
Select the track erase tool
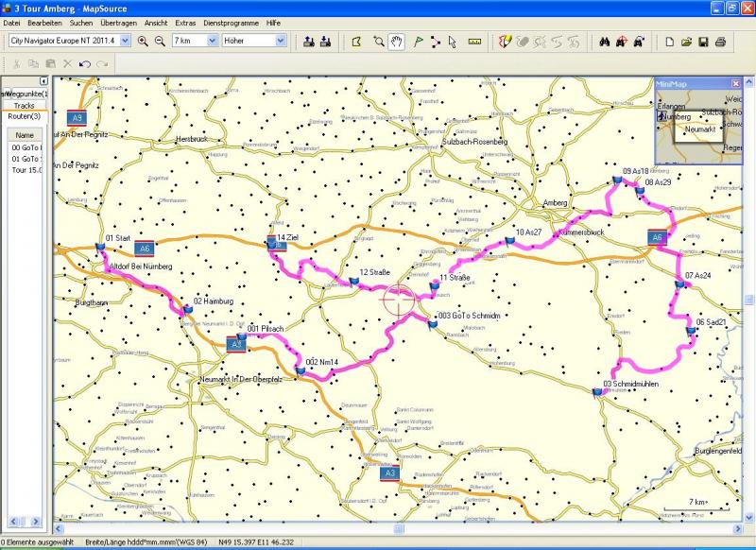[x=523, y=42]
